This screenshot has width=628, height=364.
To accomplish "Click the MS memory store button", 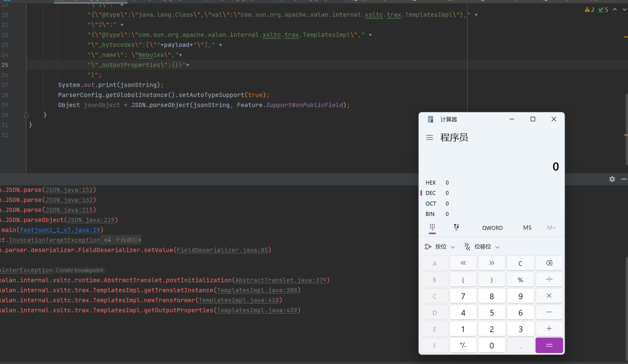I will pos(527,228).
